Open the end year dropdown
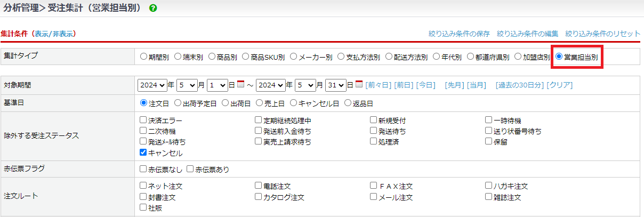644x217 pixels. [x=270, y=85]
